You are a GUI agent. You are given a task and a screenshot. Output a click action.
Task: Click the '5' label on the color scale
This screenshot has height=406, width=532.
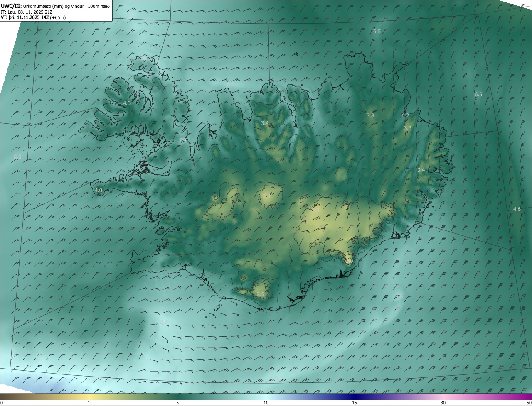tap(177, 403)
